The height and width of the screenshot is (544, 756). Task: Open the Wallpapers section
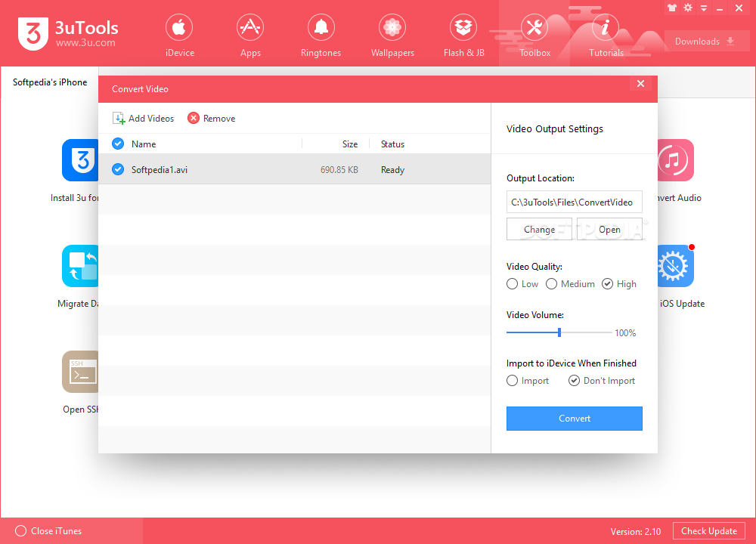tap(392, 36)
